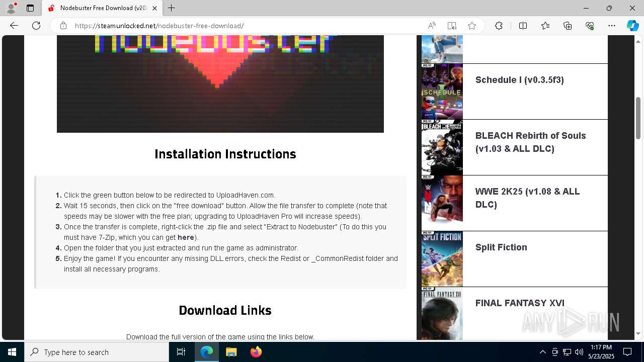Screen dimensions: 644x362
Task: Open File Explorer from the taskbar
Action: pos(231,352)
